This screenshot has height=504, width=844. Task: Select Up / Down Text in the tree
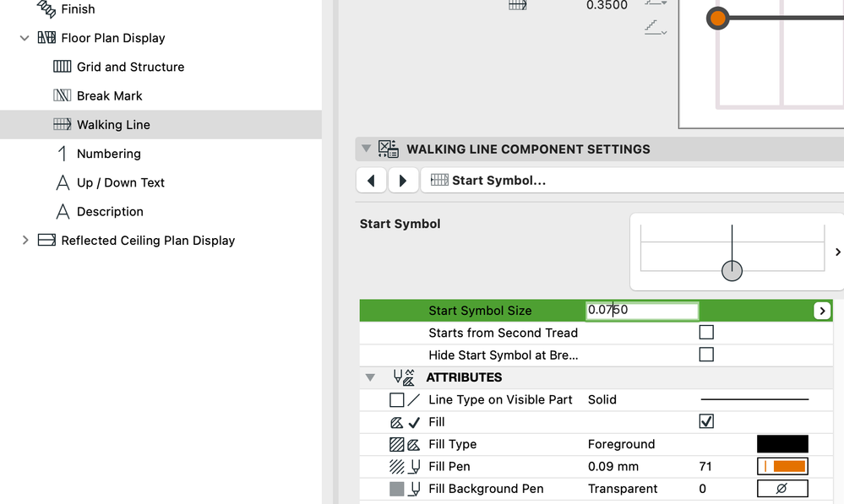[121, 183]
